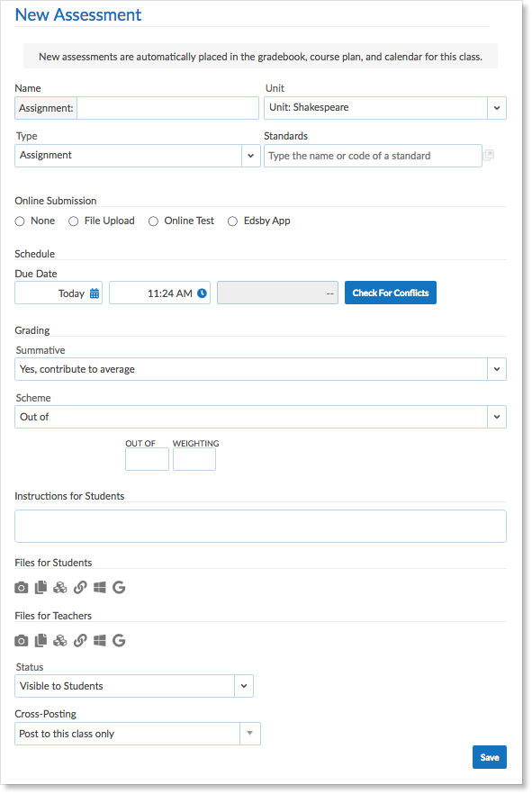Add Google Drive file for students
The height and width of the screenshot is (794, 532).
(119, 587)
